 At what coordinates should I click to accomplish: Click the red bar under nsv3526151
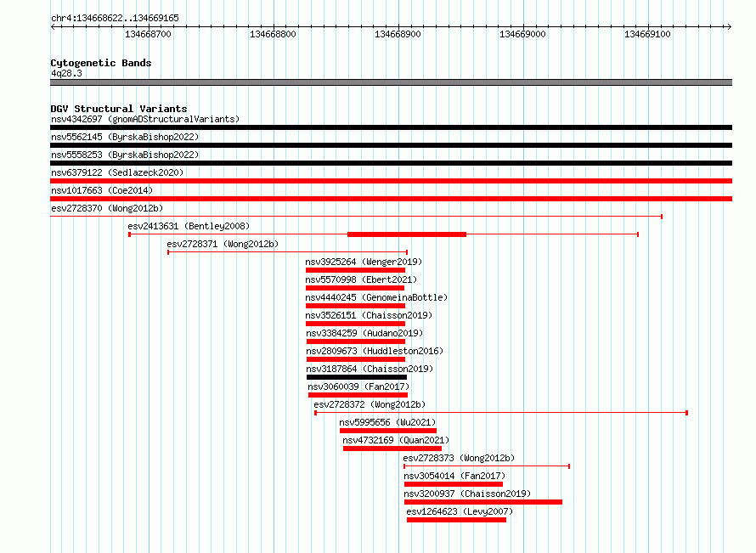click(x=355, y=324)
